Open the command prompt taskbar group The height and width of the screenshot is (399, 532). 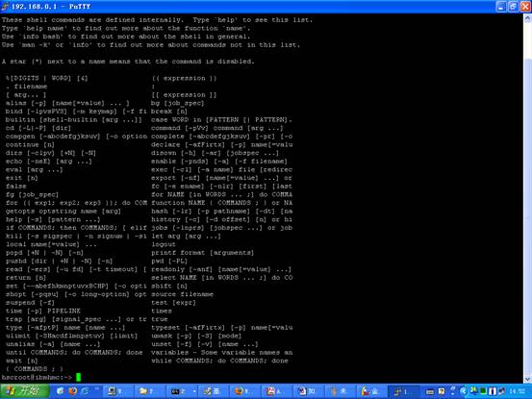[x=179, y=391]
